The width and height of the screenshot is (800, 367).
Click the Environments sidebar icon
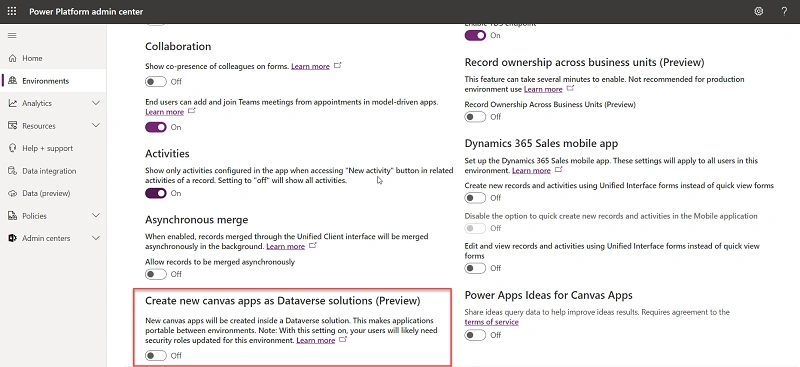tap(13, 81)
